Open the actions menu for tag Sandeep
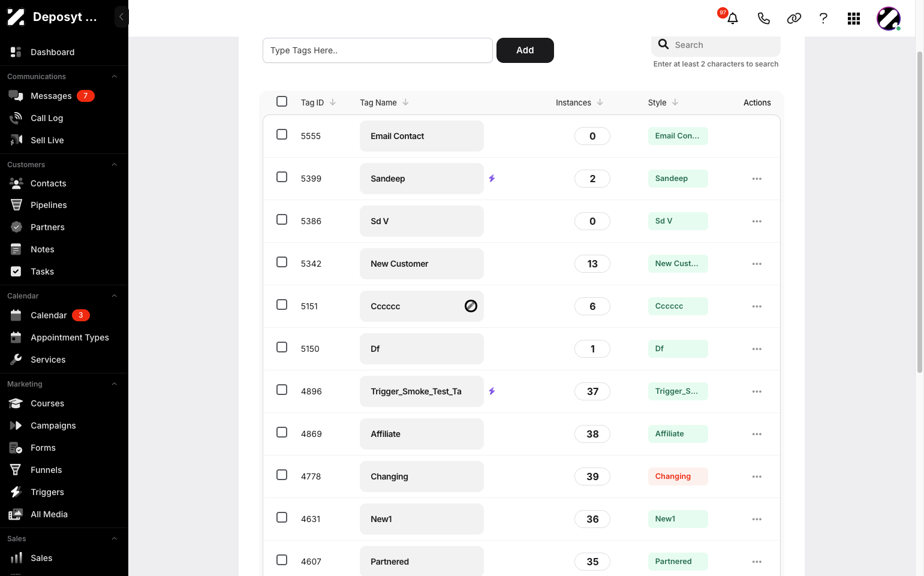The width and height of the screenshot is (924, 576). (757, 179)
